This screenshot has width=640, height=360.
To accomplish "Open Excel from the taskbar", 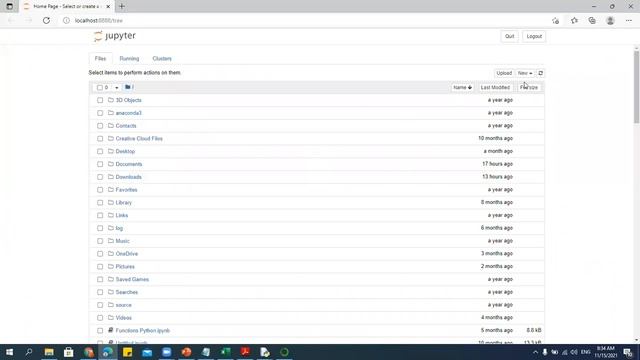I will [x=225, y=352].
